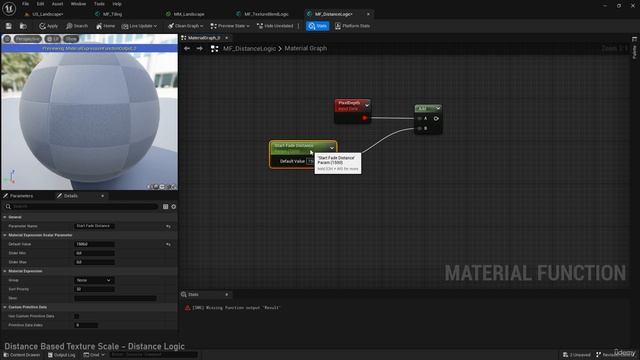Click input pin A of Add node
The image size is (640, 360).
420,118
